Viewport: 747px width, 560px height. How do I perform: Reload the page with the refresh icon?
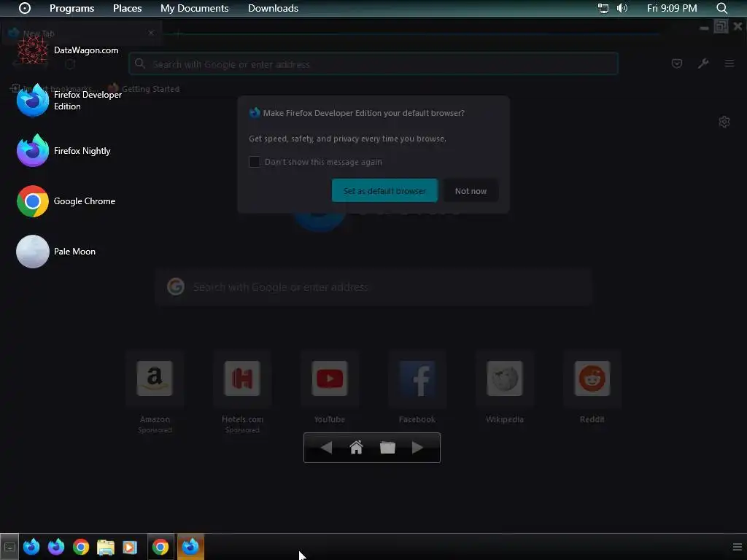(70, 64)
